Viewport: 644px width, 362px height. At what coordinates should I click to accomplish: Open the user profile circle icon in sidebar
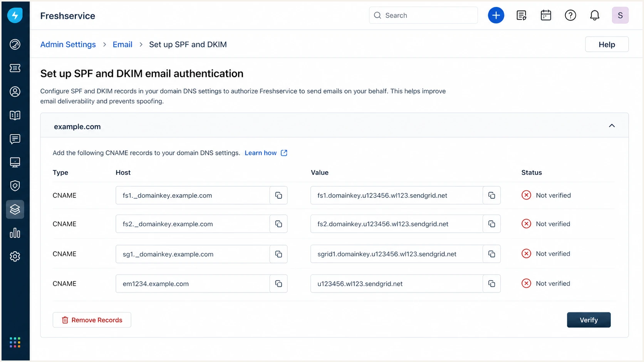pyautogui.click(x=15, y=92)
